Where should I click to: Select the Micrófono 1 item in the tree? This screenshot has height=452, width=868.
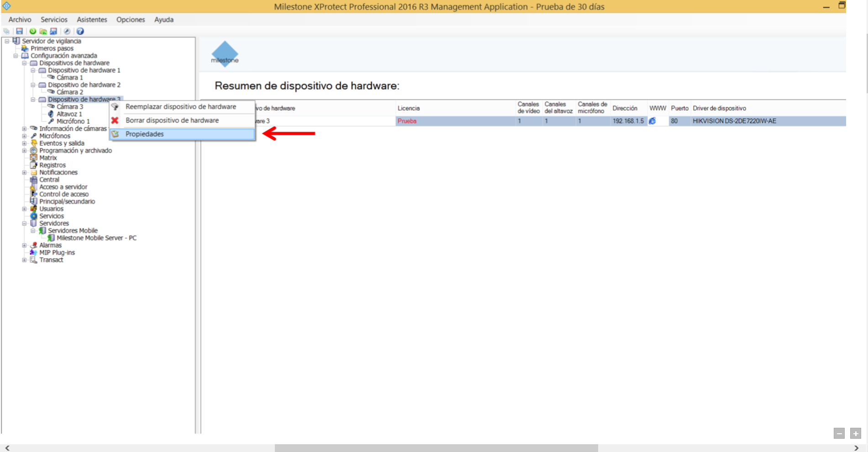pyautogui.click(x=73, y=121)
